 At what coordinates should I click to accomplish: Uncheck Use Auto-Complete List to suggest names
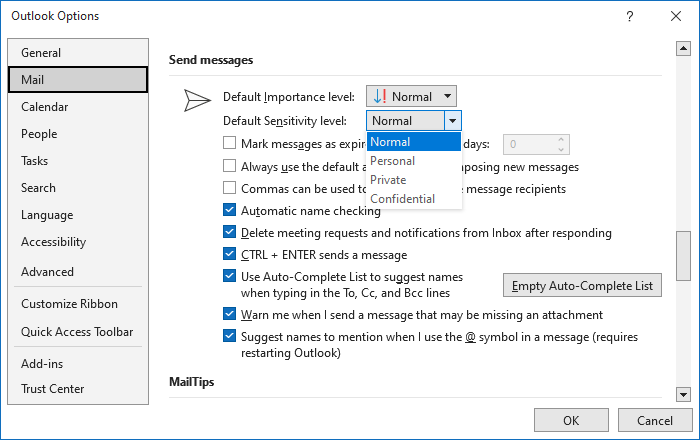pyautogui.click(x=229, y=276)
